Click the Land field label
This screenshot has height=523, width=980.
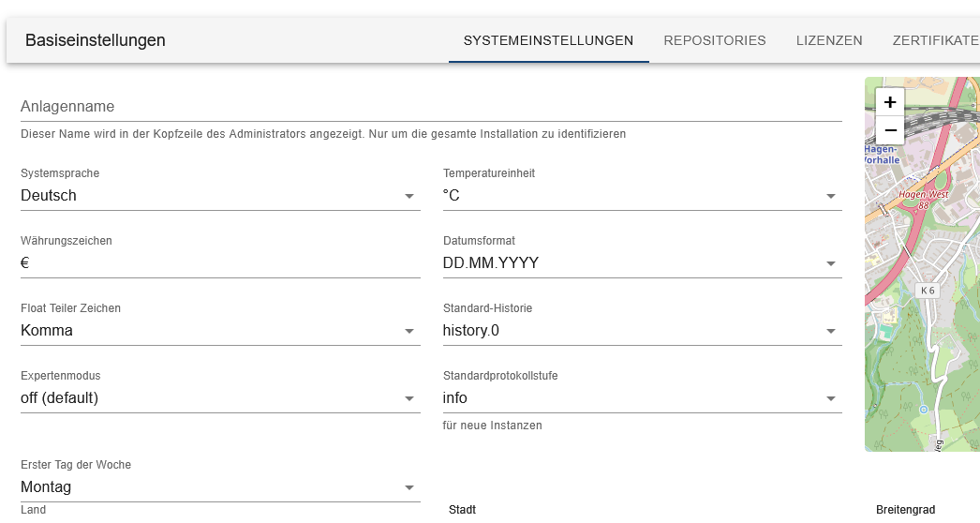(33, 510)
